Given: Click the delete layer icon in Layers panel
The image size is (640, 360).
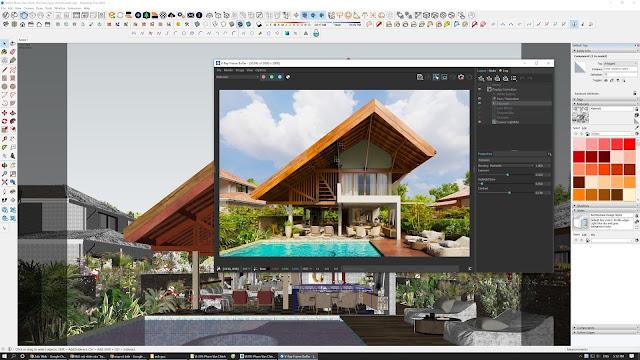Looking at the screenshot, I should tap(489, 78).
